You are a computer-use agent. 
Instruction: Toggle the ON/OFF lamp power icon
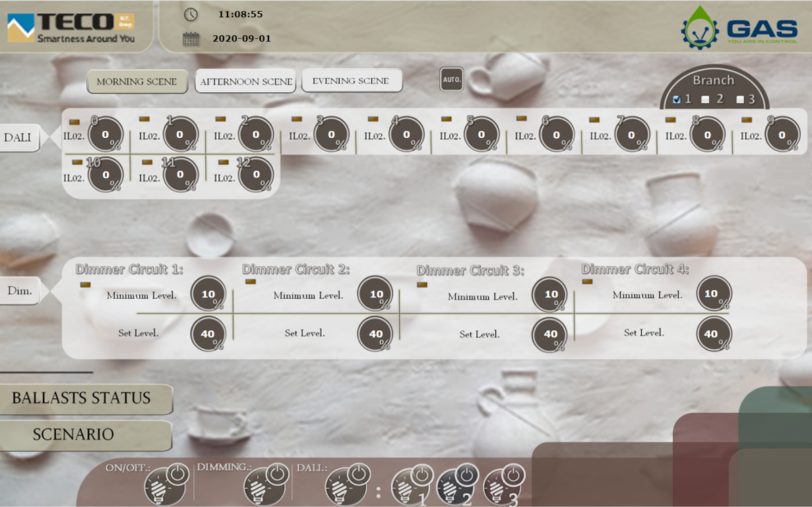coord(166,485)
